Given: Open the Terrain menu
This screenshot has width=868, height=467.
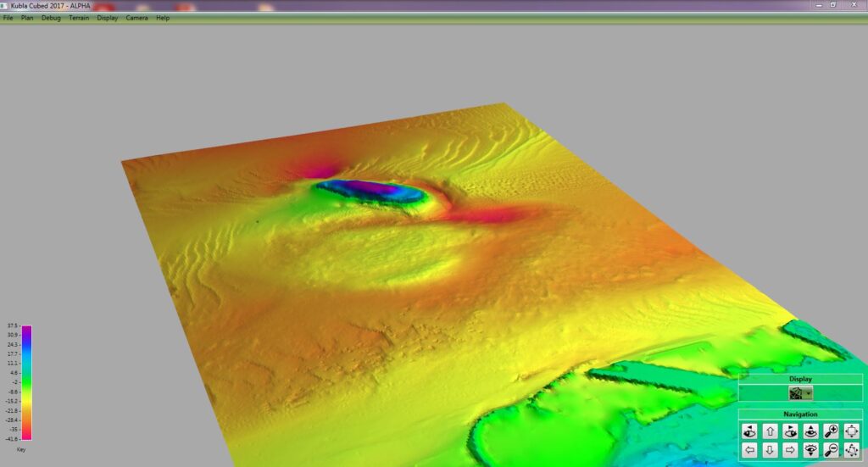Looking at the screenshot, I should tap(79, 18).
